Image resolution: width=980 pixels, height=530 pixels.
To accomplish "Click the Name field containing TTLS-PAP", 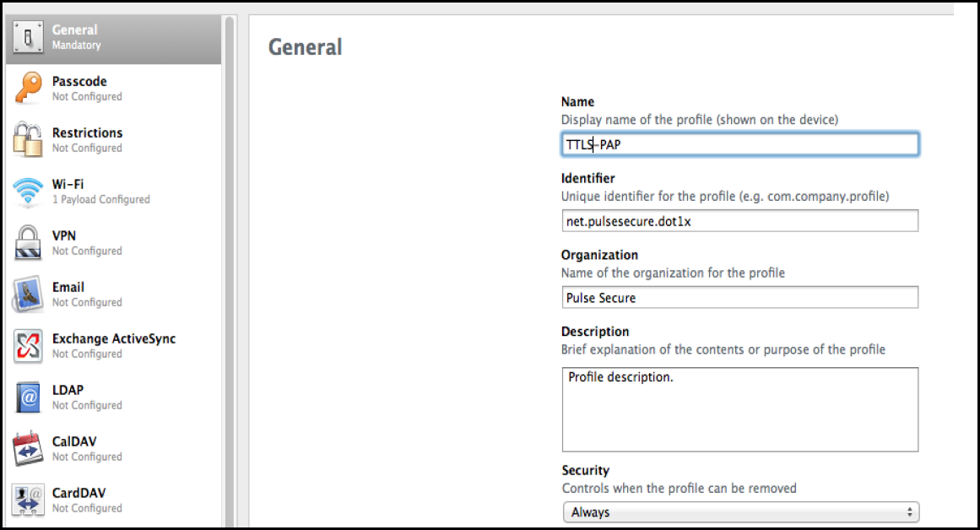I will [x=740, y=144].
